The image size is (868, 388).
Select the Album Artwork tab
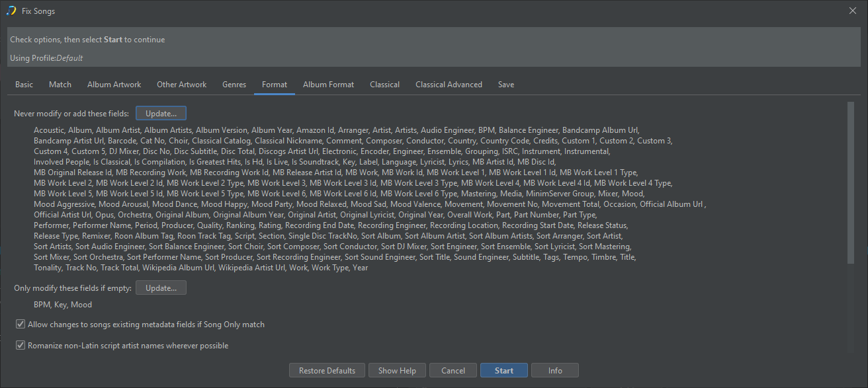[x=114, y=85]
